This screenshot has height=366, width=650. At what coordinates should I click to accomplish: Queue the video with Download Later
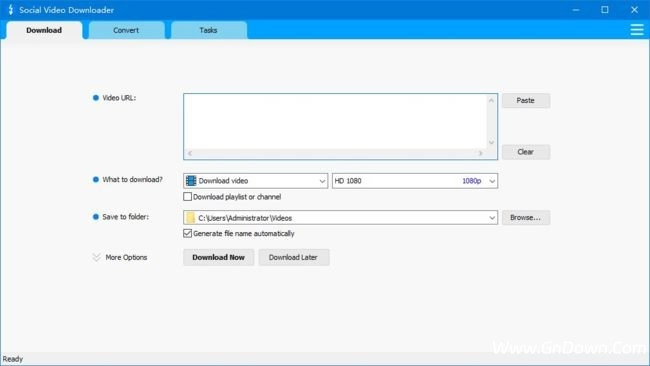click(293, 257)
